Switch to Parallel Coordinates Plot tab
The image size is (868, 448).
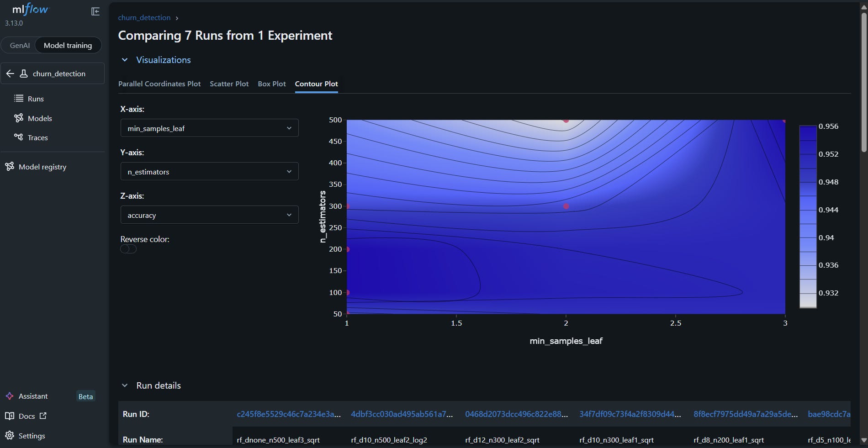(x=159, y=84)
